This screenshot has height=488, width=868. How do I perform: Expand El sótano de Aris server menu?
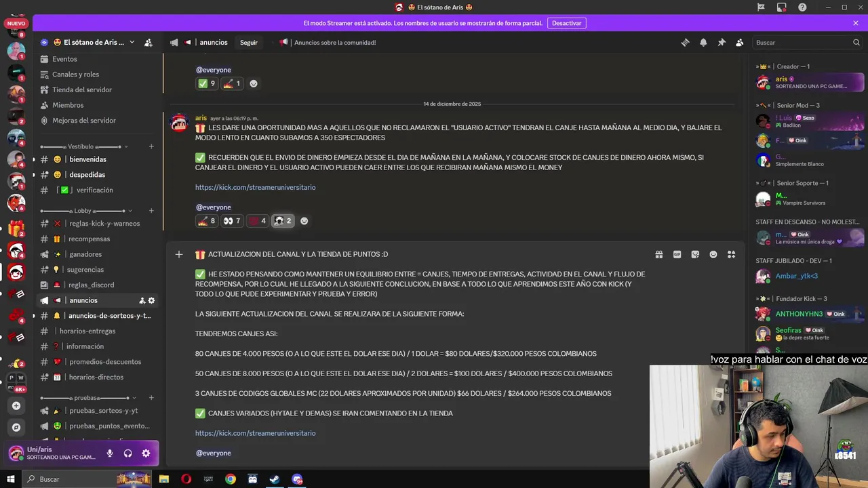[132, 42]
